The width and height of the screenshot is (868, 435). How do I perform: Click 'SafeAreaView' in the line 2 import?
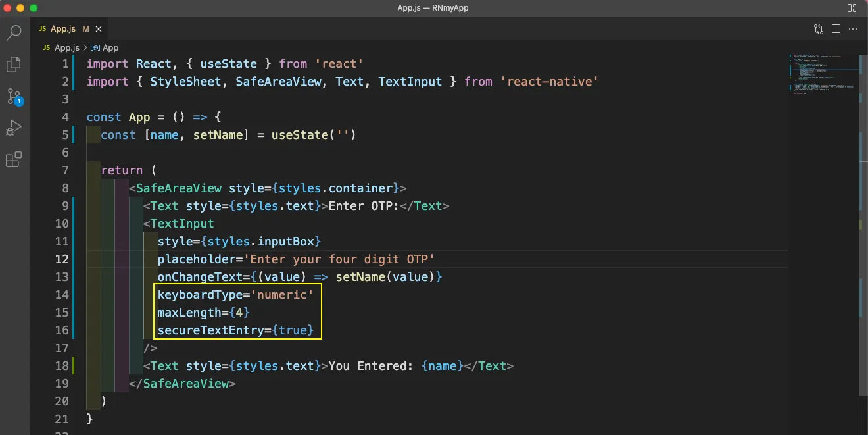(278, 82)
